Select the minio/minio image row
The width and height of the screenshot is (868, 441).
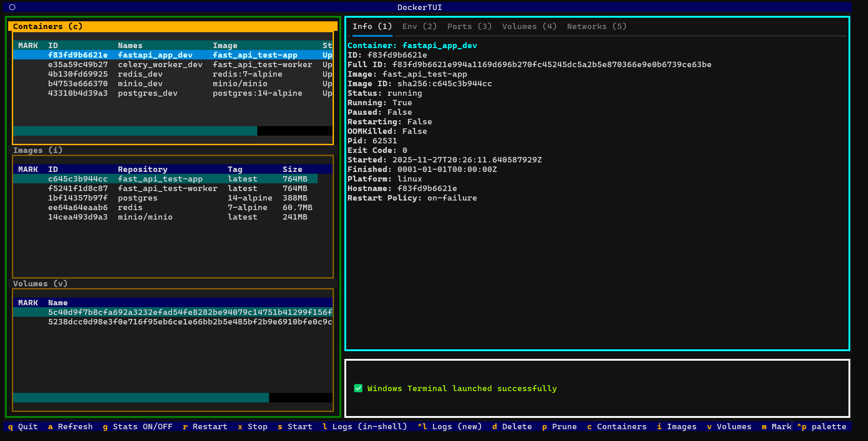click(166, 217)
